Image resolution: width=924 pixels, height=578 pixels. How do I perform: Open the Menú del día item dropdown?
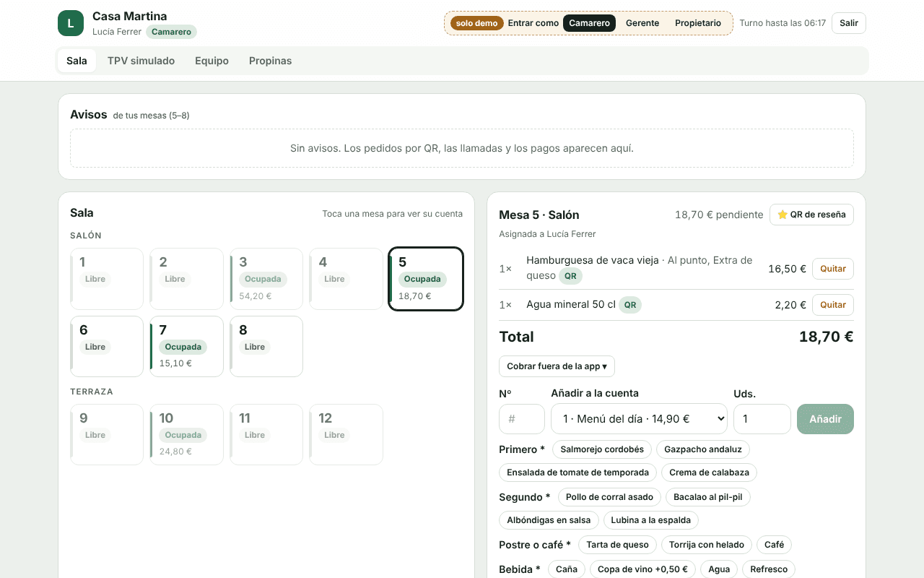pyautogui.click(x=639, y=419)
